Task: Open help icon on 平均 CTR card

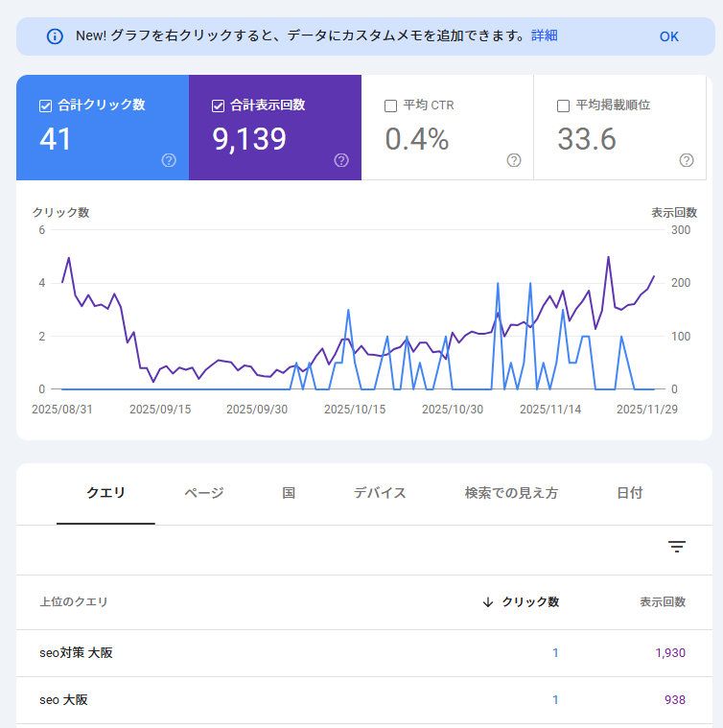Action: click(x=514, y=160)
